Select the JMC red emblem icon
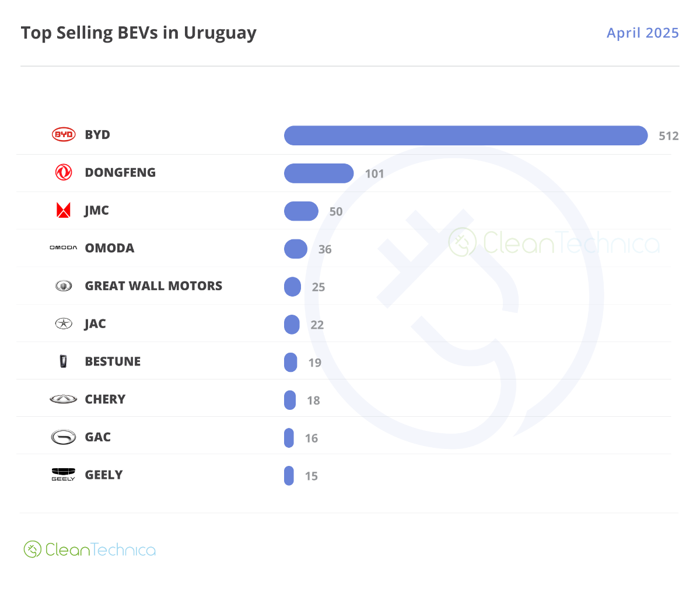This screenshot has width=700, height=592. coord(64,210)
